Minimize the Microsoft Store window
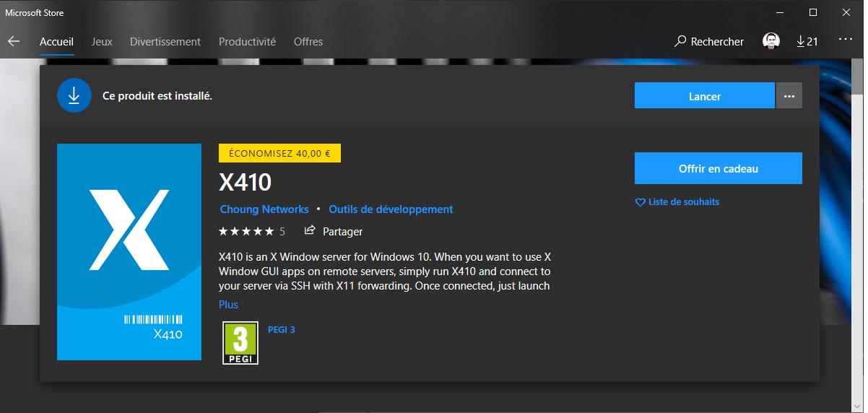This screenshot has height=413, width=868. 780,12
